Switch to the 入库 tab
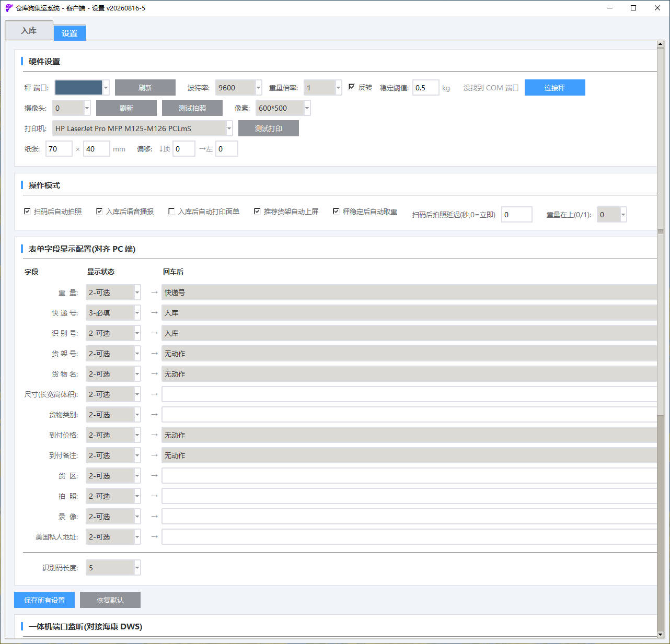This screenshot has width=670, height=644. (x=29, y=31)
